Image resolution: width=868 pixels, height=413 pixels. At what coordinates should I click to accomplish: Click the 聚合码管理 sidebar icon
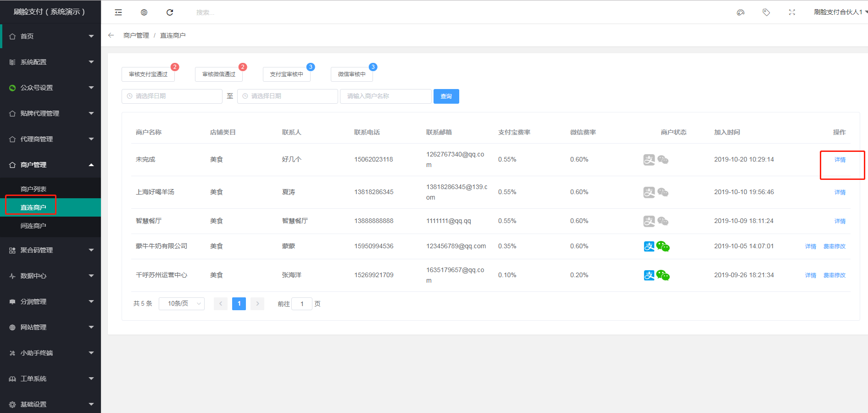[12, 250]
